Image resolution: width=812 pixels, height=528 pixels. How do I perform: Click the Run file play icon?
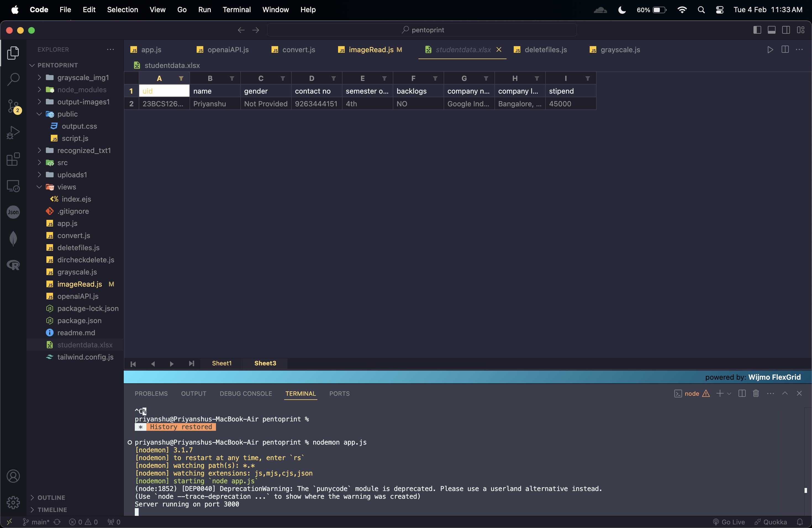[770, 50]
